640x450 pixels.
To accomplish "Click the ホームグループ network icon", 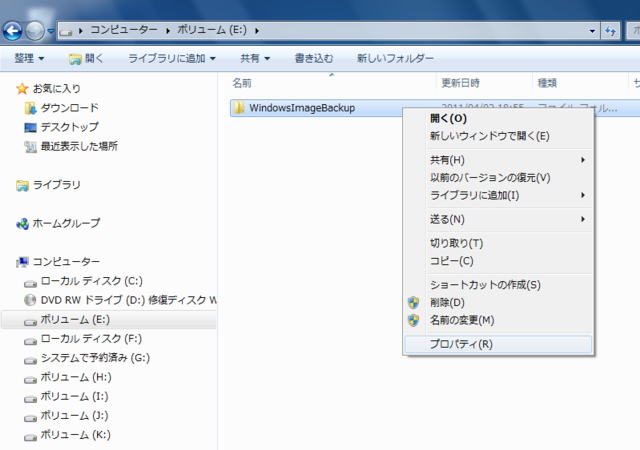I will coord(22,224).
